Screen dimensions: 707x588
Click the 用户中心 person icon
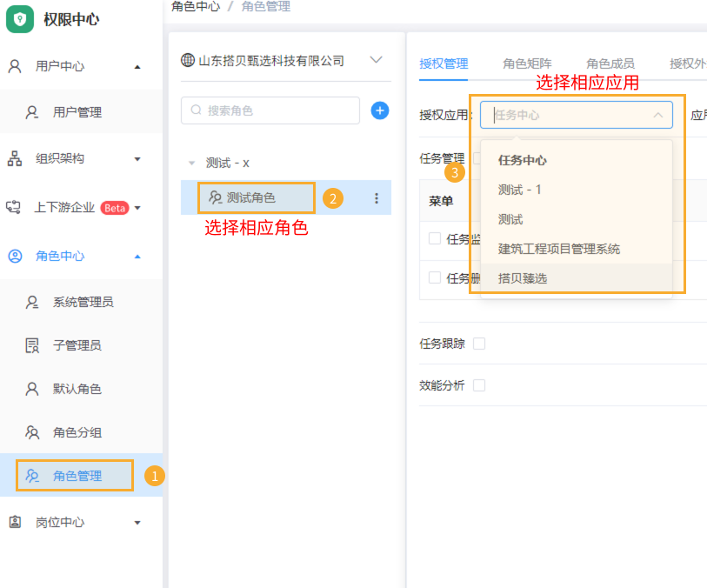[x=15, y=66]
